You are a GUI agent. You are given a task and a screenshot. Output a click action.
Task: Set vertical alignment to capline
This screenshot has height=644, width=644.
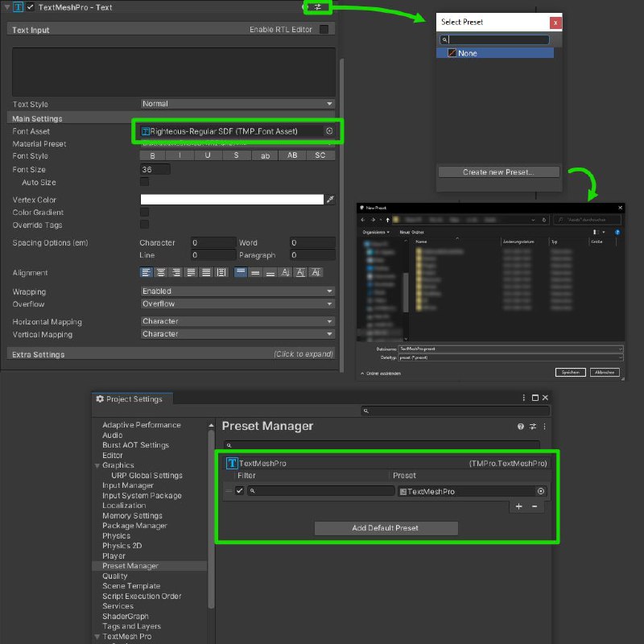coord(316,272)
